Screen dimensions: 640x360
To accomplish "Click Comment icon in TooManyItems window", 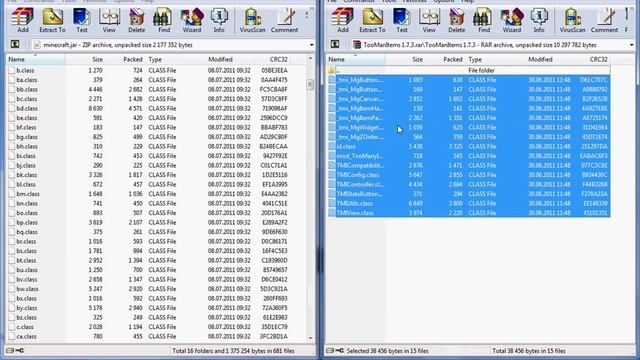I will 604,20.
